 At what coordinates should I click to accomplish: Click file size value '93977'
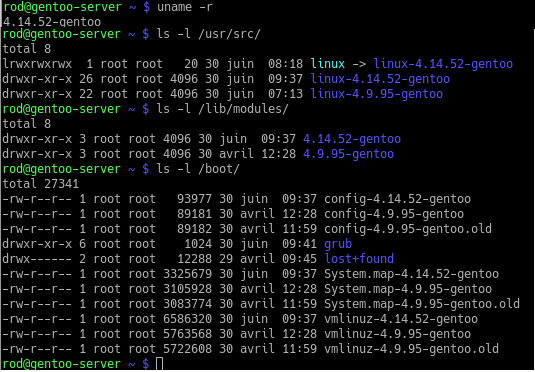194,199
